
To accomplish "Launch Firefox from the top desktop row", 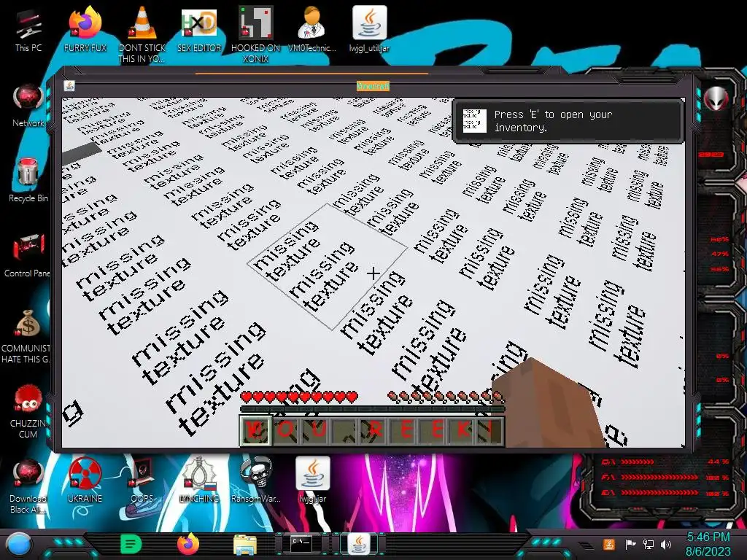I will click(x=85, y=28).
